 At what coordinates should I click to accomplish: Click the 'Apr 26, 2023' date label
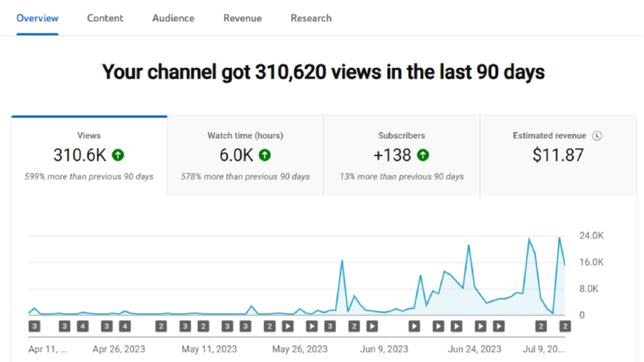point(119,349)
